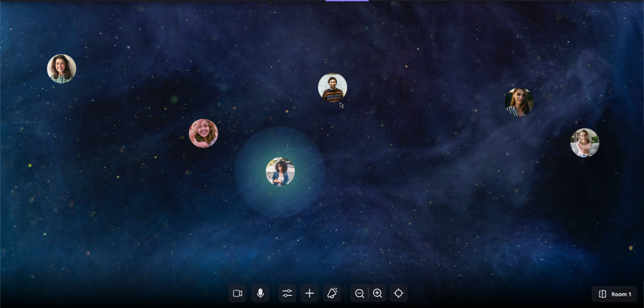The image size is (644, 308).
Task: Select avatar of man in striped sweater
Action: [332, 88]
